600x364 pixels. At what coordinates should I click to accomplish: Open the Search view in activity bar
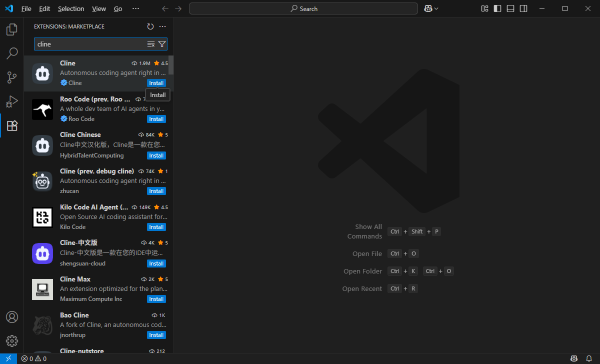pyautogui.click(x=11, y=53)
